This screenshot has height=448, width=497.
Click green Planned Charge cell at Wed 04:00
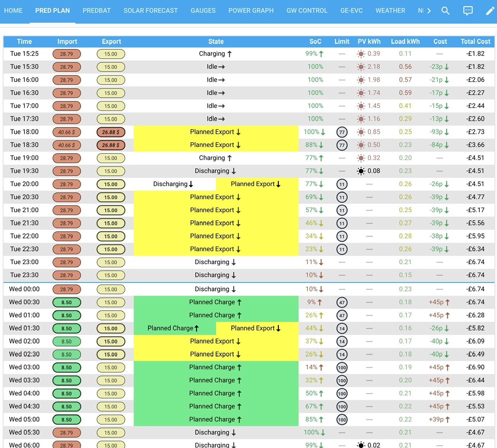point(216,393)
